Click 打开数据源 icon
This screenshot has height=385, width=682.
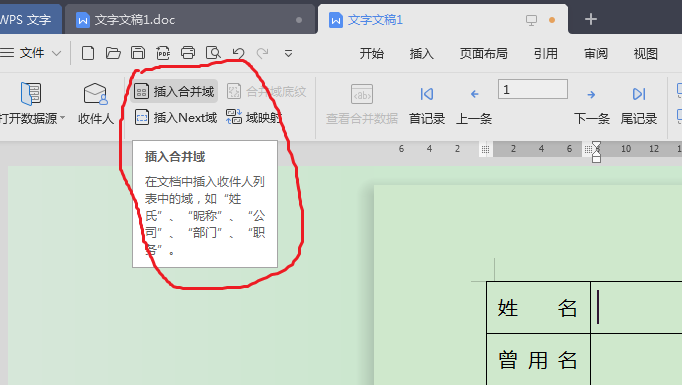point(31,94)
